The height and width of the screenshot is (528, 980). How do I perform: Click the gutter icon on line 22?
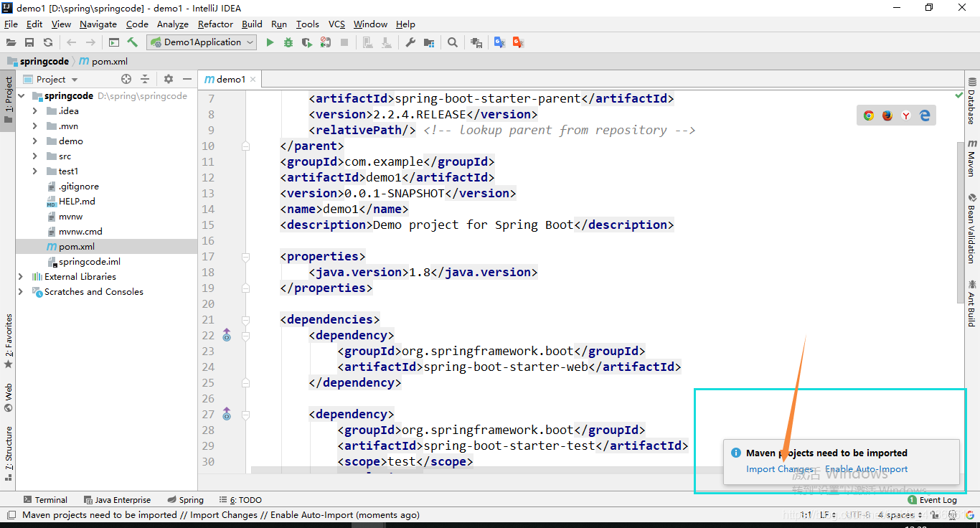227,335
